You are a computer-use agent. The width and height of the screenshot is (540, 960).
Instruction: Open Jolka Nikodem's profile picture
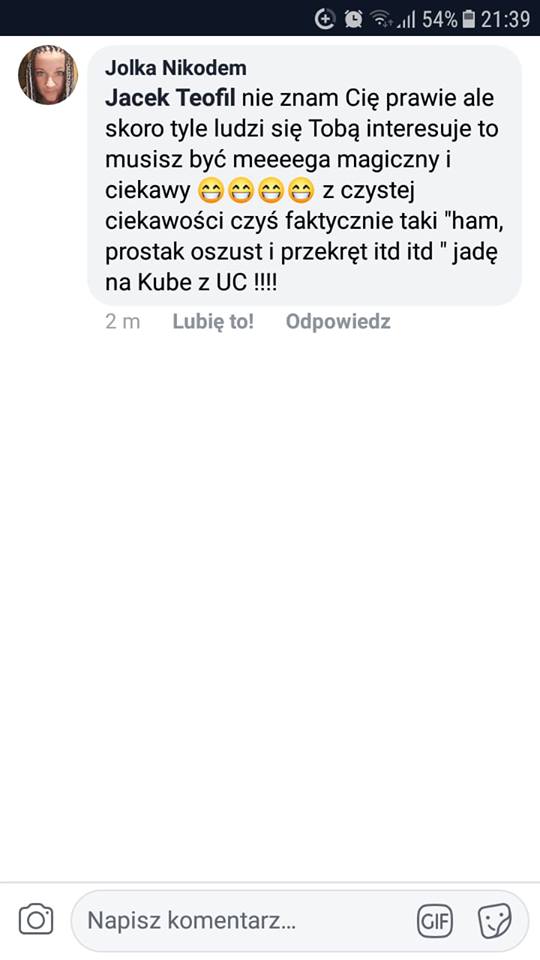[x=48, y=75]
